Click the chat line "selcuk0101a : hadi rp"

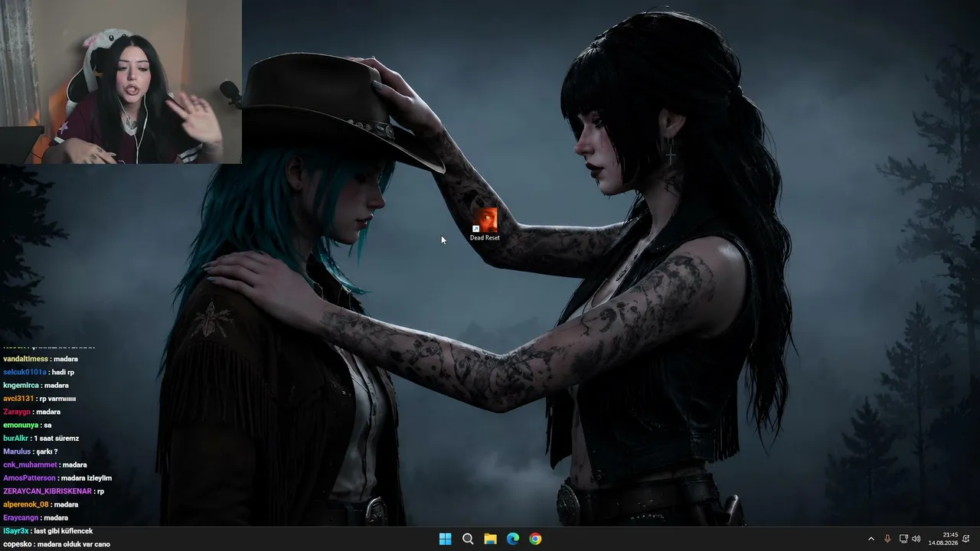click(x=39, y=372)
